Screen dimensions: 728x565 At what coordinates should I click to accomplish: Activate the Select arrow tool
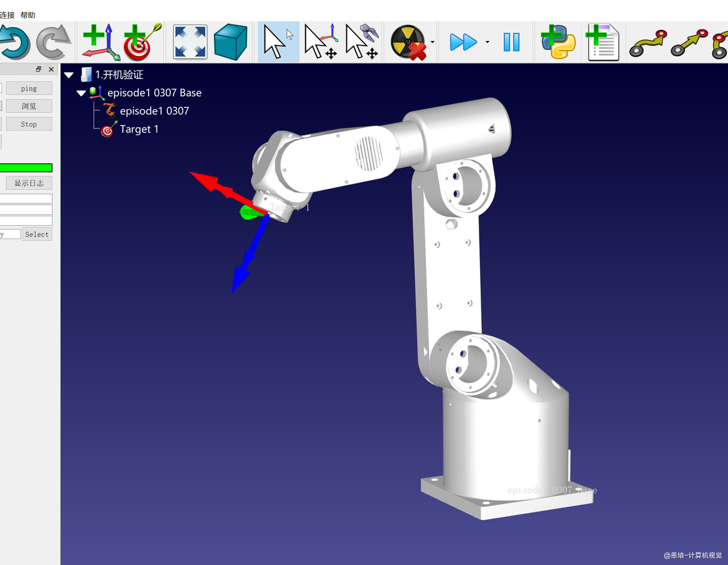pos(278,42)
